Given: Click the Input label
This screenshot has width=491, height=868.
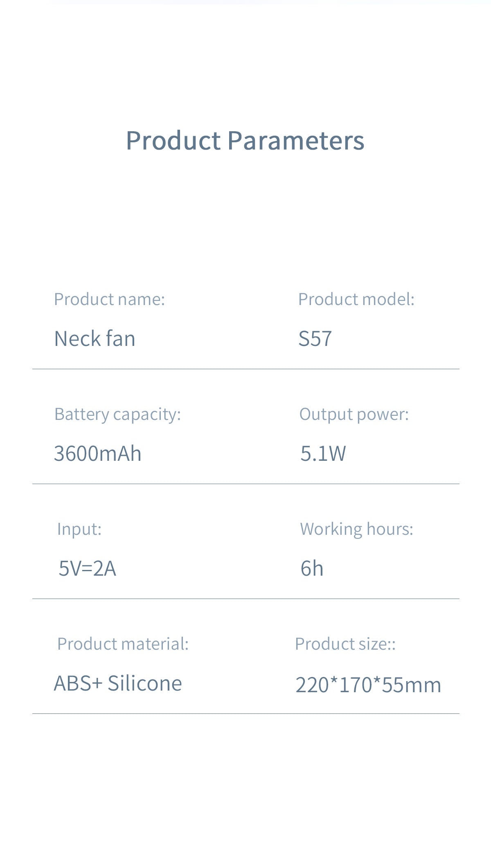Looking at the screenshot, I should [x=79, y=529].
